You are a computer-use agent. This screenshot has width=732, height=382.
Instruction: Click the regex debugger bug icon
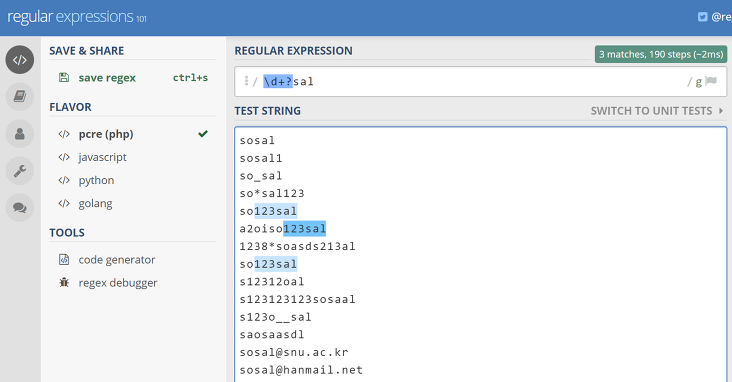(x=64, y=283)
